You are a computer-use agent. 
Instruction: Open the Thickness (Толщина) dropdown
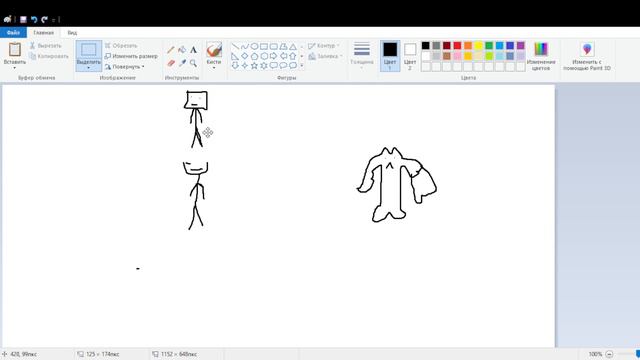362,55
